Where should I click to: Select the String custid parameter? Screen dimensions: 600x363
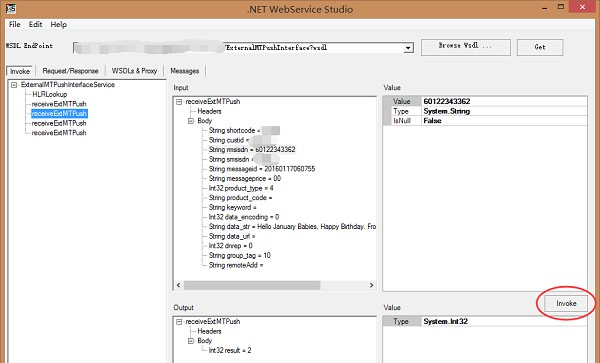click(229, 140)
